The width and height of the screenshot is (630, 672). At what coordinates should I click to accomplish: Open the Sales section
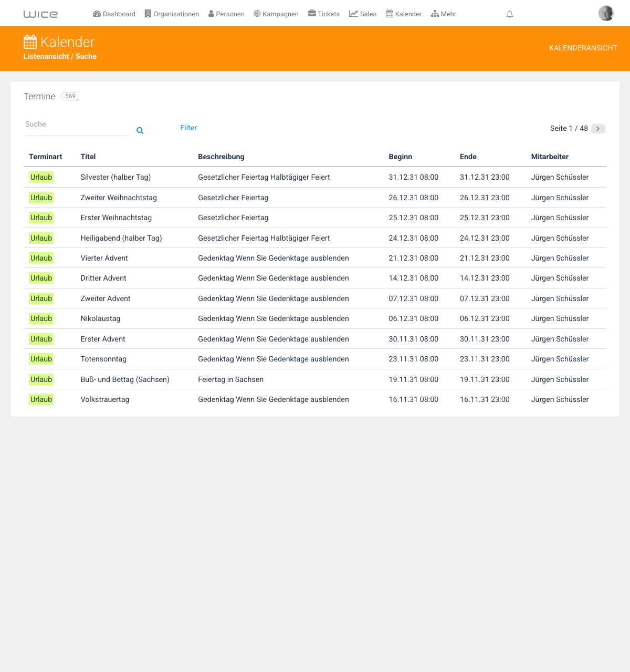point(363,14)
